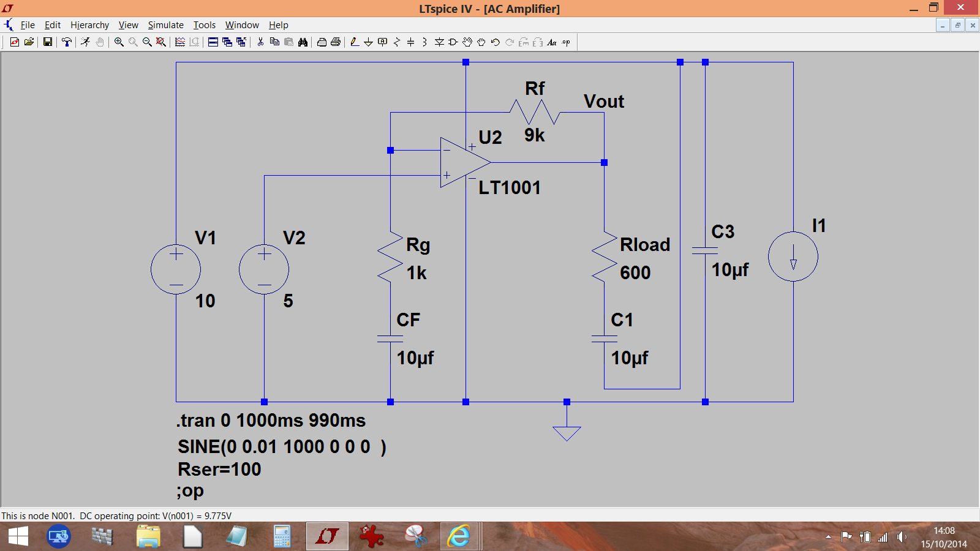
Task: Click the ;op comment text
Action: 190,491
